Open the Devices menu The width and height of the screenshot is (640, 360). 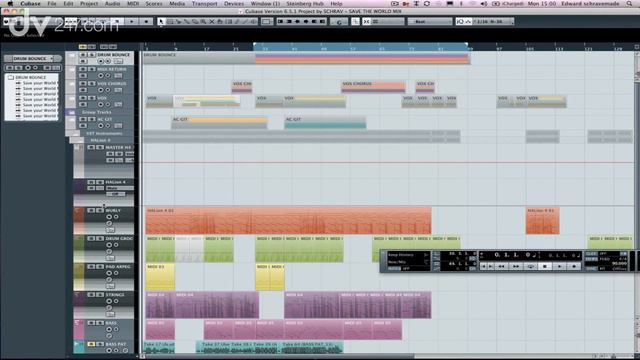click(234, 4)
